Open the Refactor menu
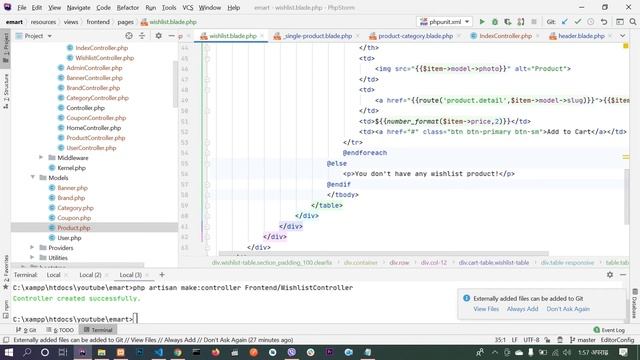The height and width of the screenshot is (360, 640). pyautogui.click(x=128, y=7)
